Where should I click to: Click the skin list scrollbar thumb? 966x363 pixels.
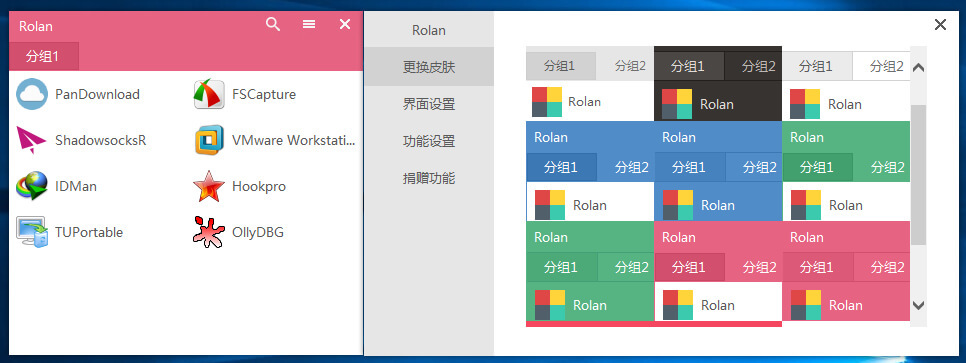[918, 174]
